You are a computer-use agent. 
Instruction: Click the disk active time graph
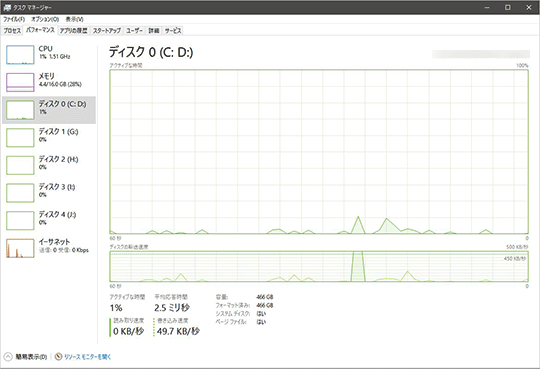[x=319, y=152]
